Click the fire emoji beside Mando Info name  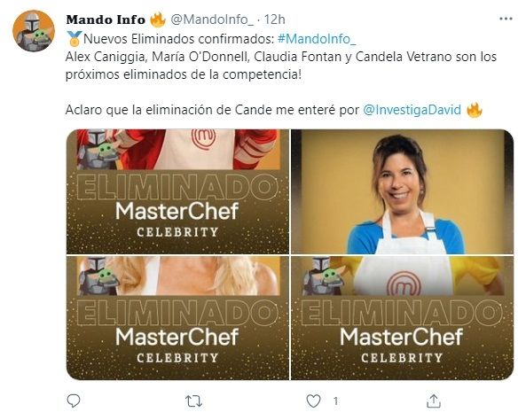tap(158, 19)
